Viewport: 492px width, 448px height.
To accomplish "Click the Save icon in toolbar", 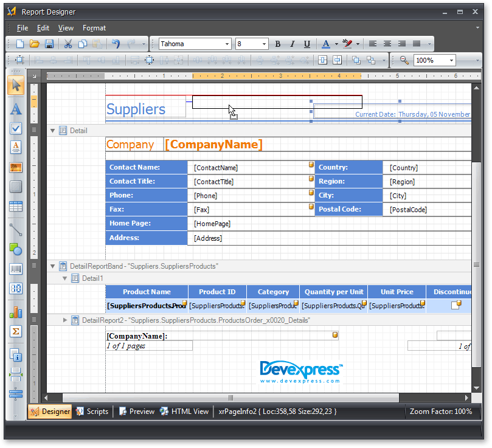I will coord(49,44).
